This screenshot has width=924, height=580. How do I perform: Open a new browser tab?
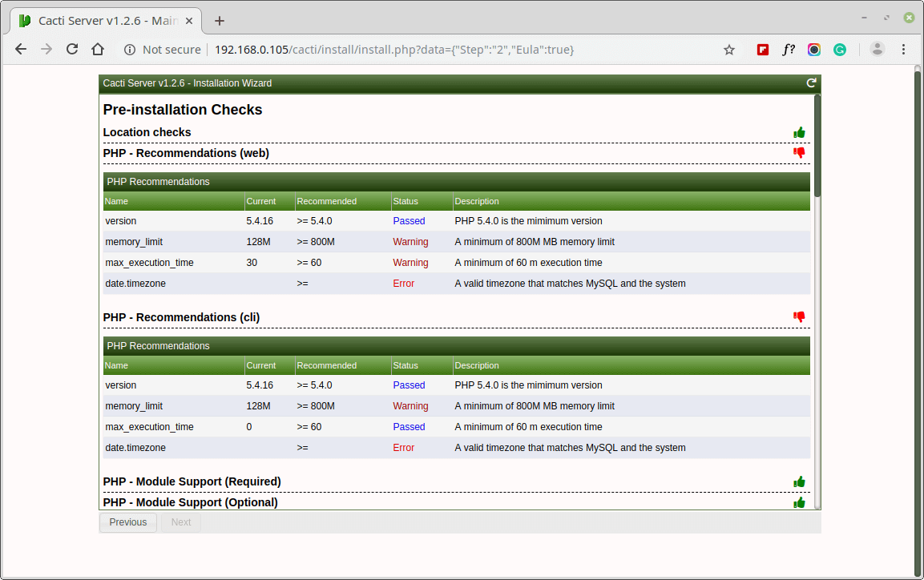click(x=220, y=21)
